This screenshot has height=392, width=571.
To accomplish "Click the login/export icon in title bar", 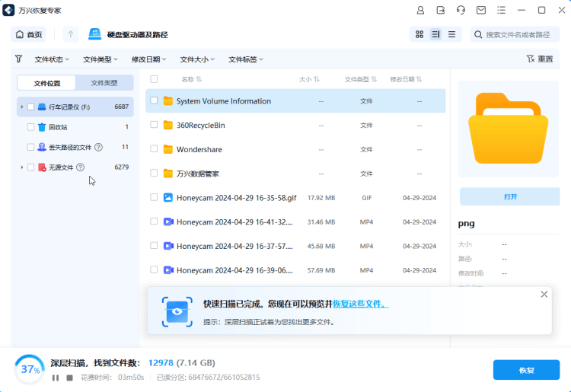I will [x=441, y=10].
